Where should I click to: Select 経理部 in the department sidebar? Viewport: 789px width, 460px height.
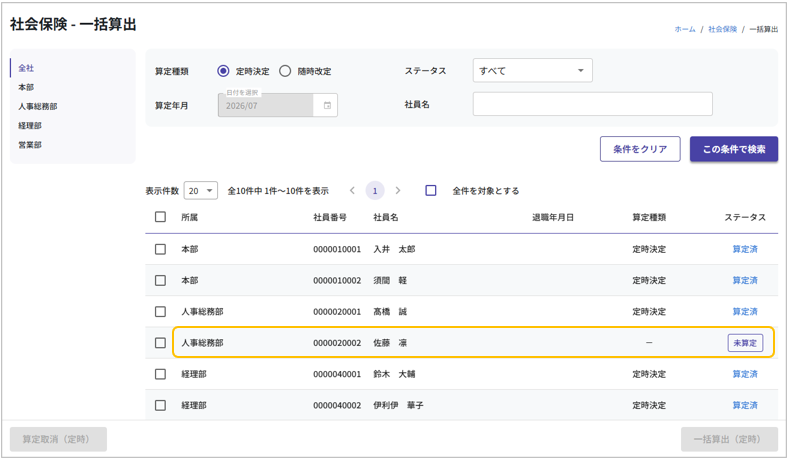(x=30, y=126)
